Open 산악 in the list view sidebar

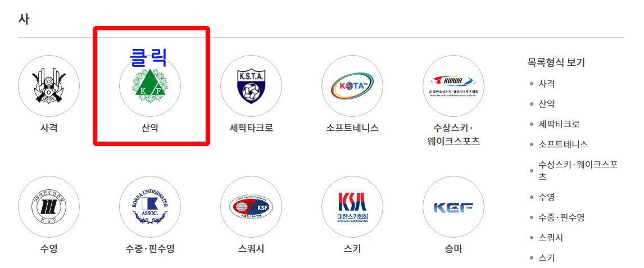tap(547, 104)
